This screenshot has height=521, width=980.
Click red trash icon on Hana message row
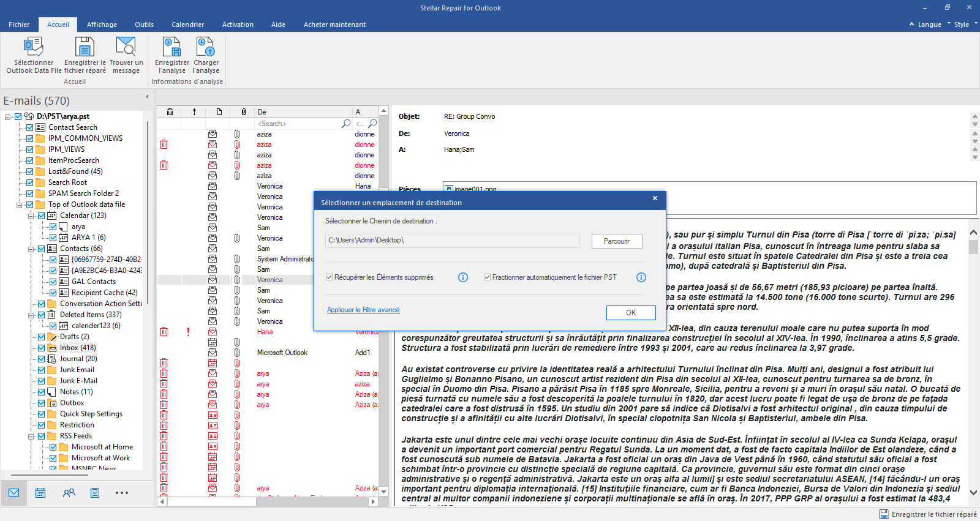point(164,332)
